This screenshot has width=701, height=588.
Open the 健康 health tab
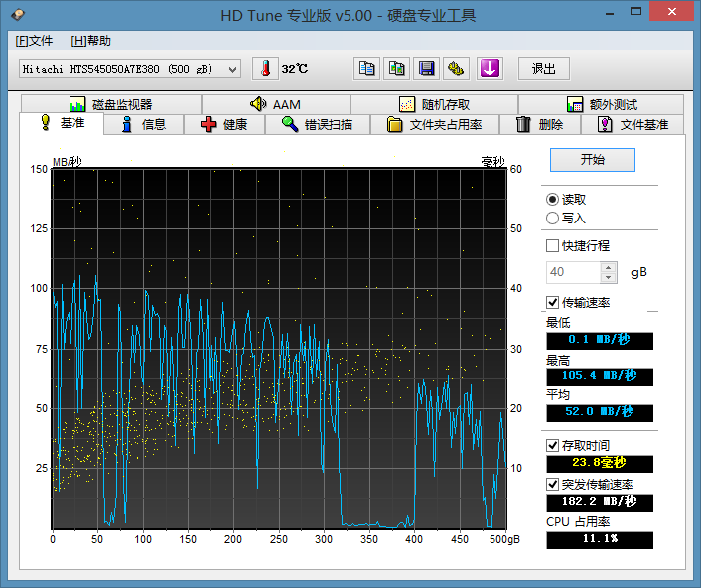[x=223, y=124]
